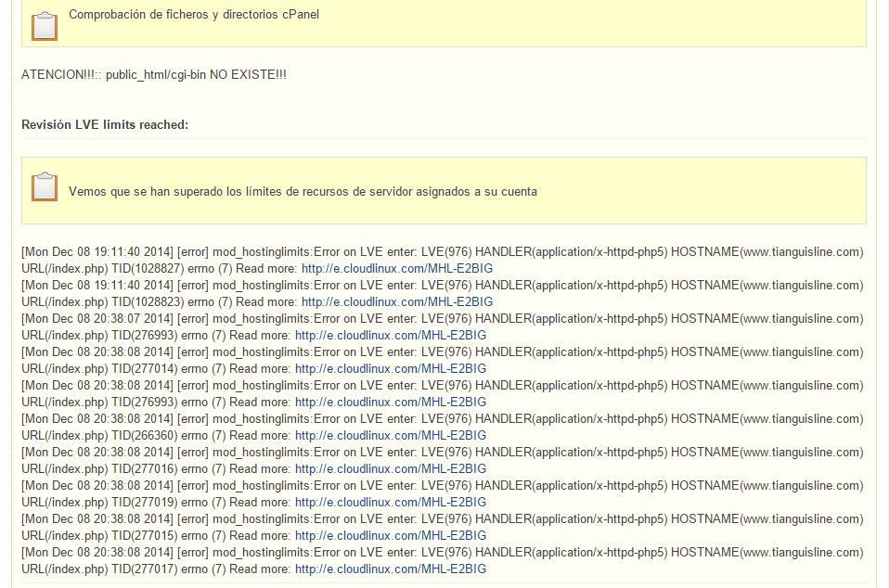Image resolution: width=889 pixels, height=588 pixels.
Task: Click 'URL(/index.php) TID(277016)' log text
Action: point(99,469)
